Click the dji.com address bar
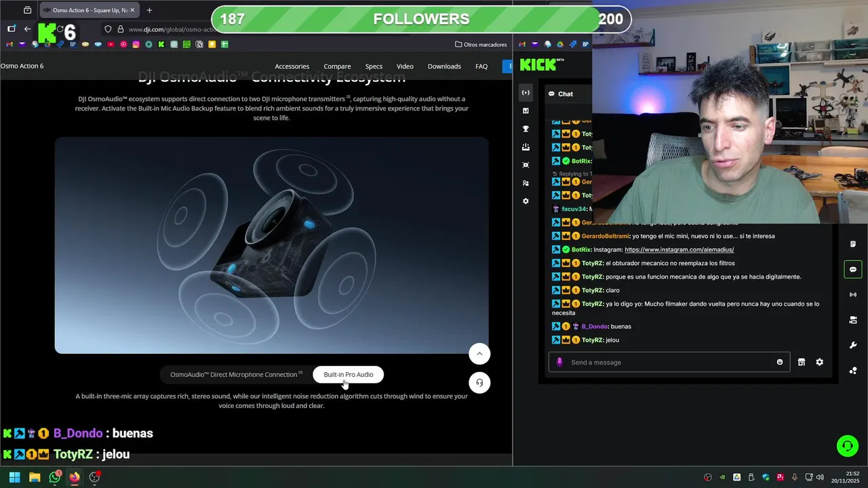Screen dimensions: 868x488 point(173,29)
